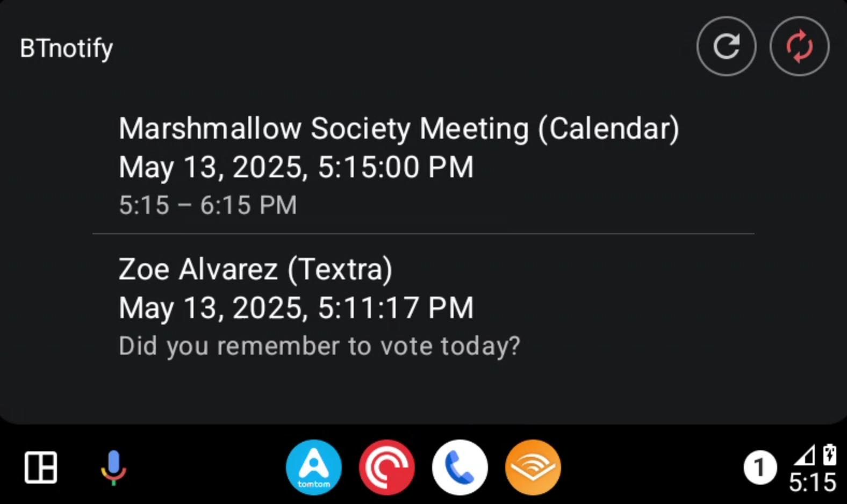Click the 5:15 – 6:15 PM event time
Image resolution: width=847 pixels, height=504 pixels.
207,205
